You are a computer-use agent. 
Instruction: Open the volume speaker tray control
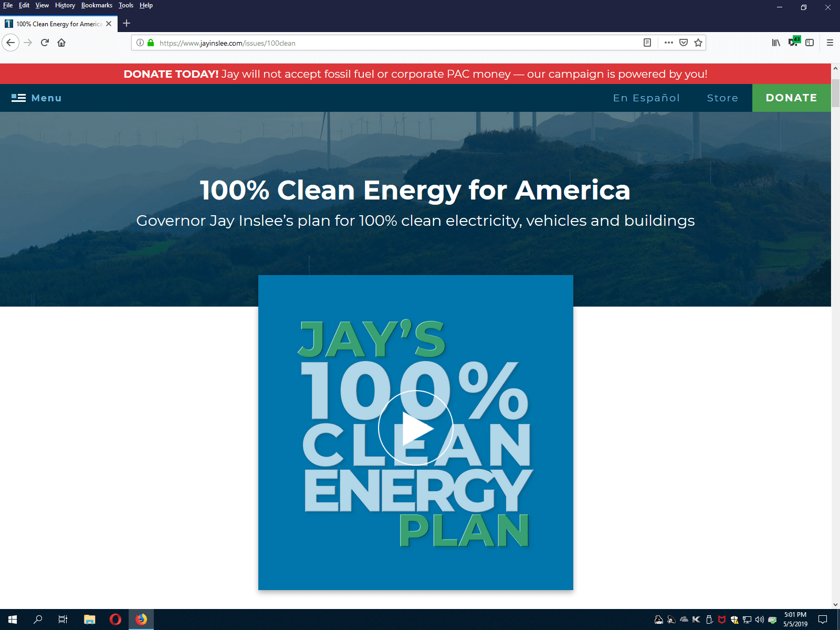pyautogui.click(x=760, y=619)
